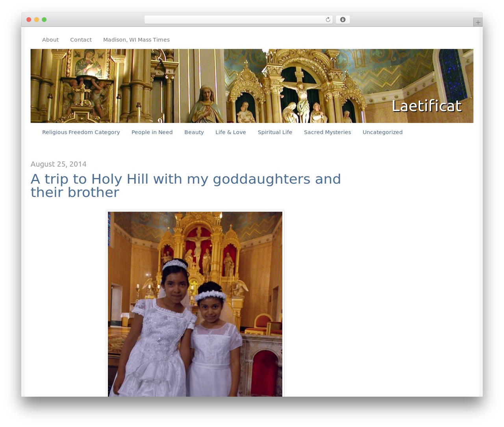Open the goddaughters photo thumbnail

point(195,304)
